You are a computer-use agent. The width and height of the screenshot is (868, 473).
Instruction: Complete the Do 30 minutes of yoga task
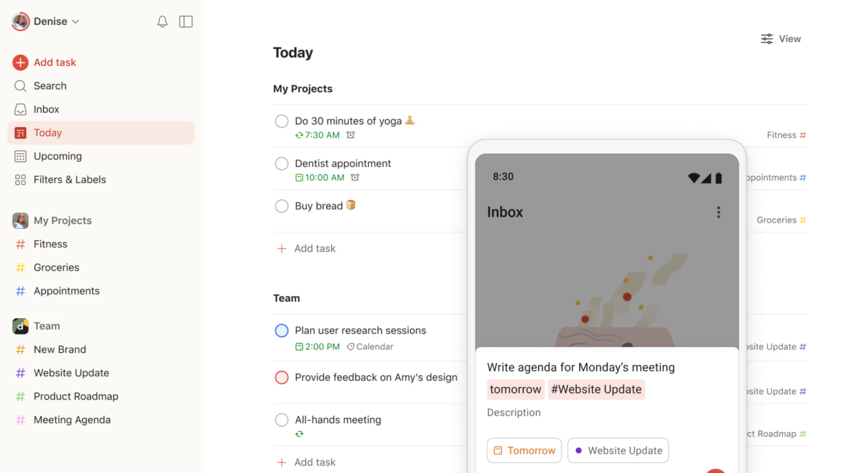(x=281, y=121)
